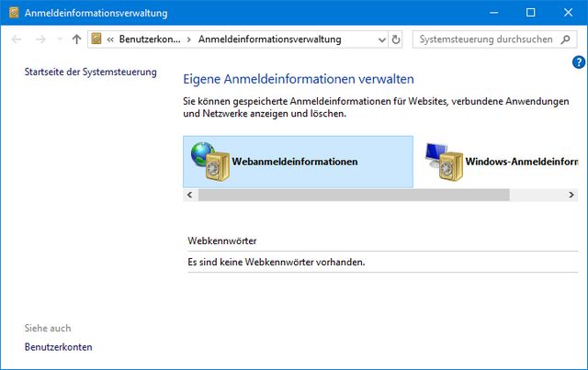
Task: Click 'Eigene Anmeldeinformationen verwalten' heading
Action: click(298, 79)
